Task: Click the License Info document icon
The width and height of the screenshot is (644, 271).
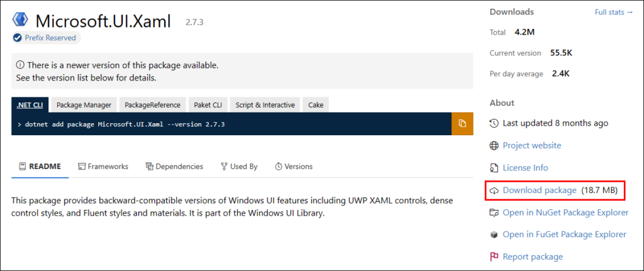Action: point(494,168)
